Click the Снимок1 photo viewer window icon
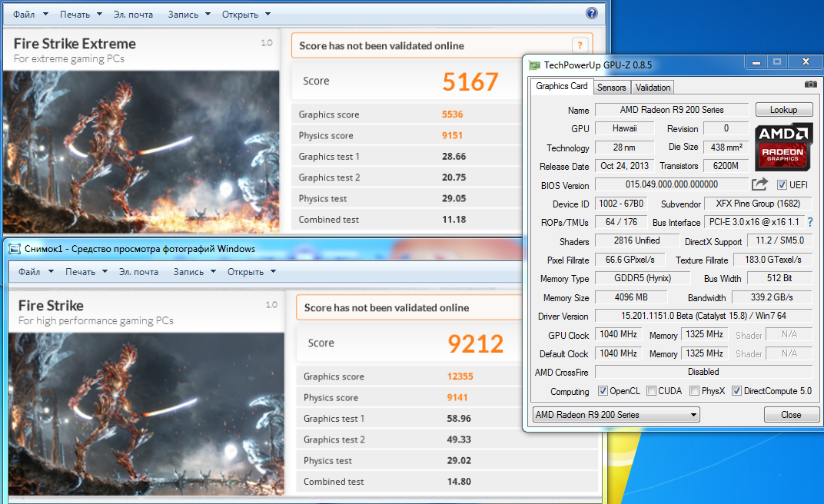The width and height of the screenshot is (824, 504). pyautogui.click(x=15, y=249)
